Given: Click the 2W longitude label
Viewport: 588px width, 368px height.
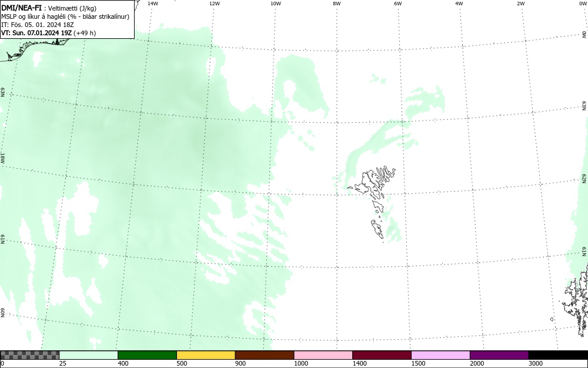Looking at the screenshot, I should coord(520,4).
